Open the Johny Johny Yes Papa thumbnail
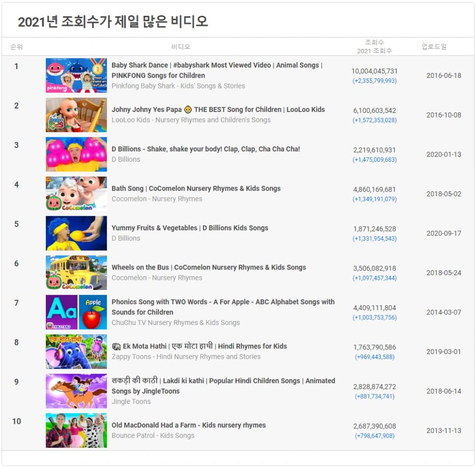The height and width of the screenshot is (468, 476). (76, 115)
